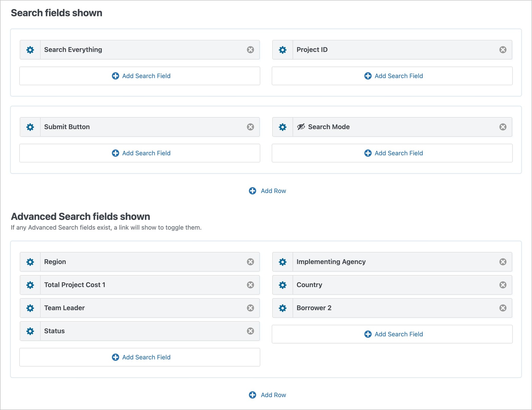This screenshot has width=532, height=410.
Task: Remove the Project ID field
Action: click(x=503, y=50)
